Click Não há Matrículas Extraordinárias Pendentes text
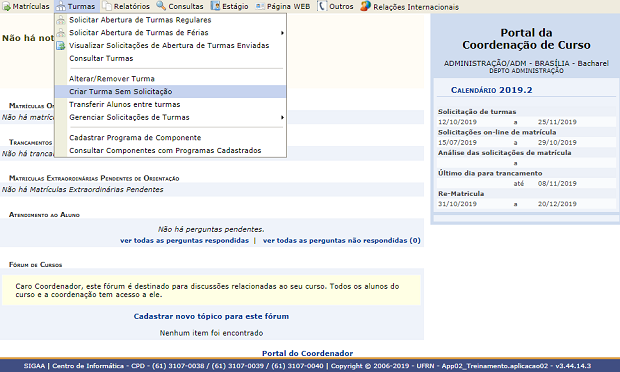Image resolution: width=620 pixels, height=372 pixels. pos(82,190)
